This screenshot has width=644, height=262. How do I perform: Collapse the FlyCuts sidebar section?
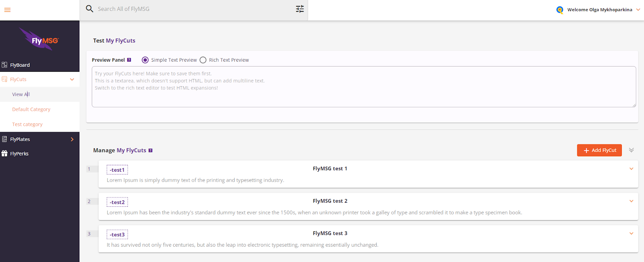click(72, 79)
